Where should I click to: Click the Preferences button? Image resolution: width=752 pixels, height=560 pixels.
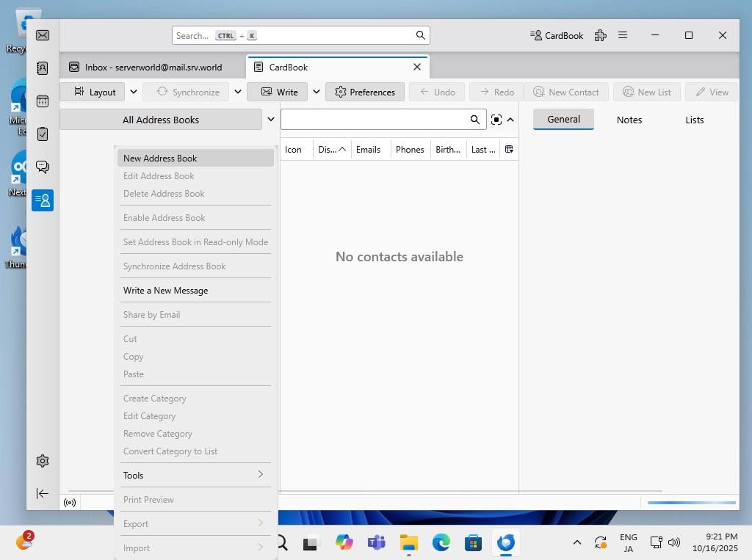coord(365,92)
